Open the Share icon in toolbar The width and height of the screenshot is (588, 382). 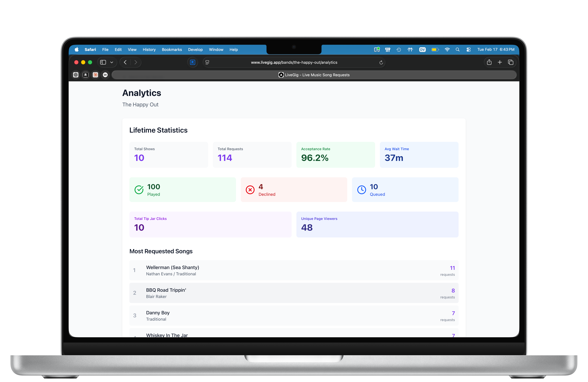[489, 62]
